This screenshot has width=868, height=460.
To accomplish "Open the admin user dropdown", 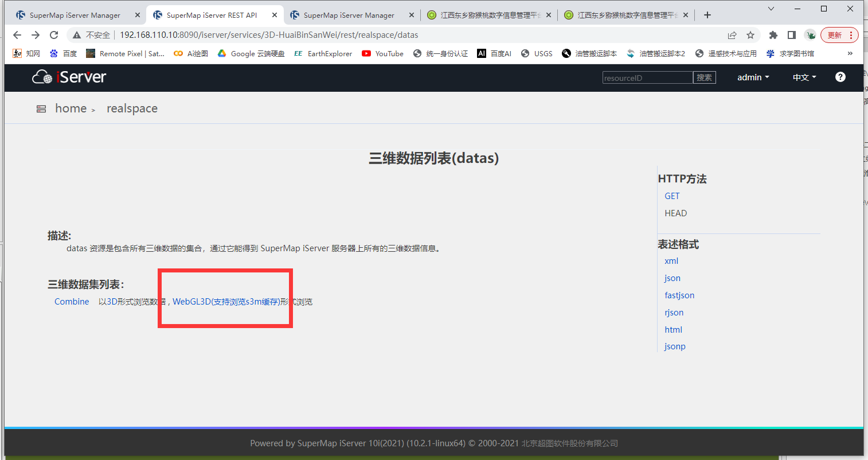I will click(753, 77).
